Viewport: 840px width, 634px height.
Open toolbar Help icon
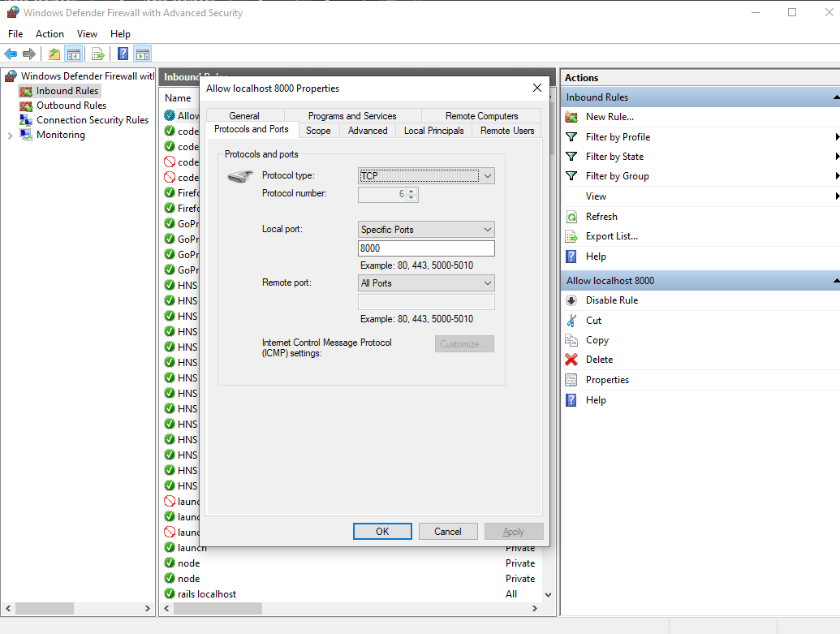(122, 54)
